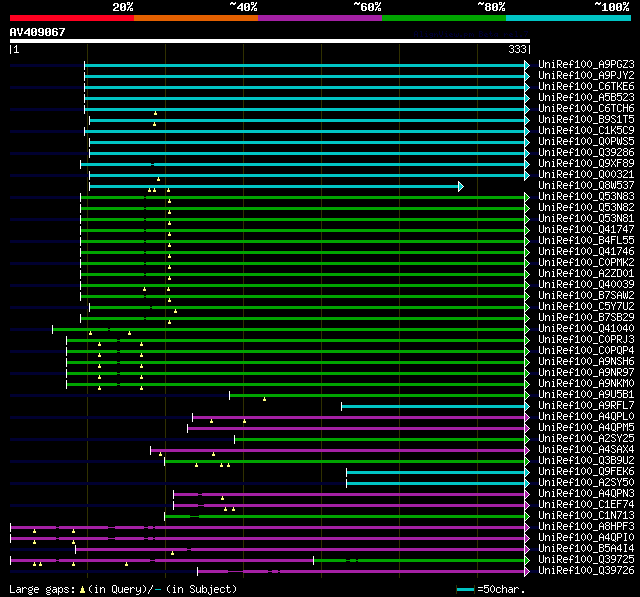Open the UniRef100_C0PRJ3 entry
The image size is (640, 597).
point(586,340)
